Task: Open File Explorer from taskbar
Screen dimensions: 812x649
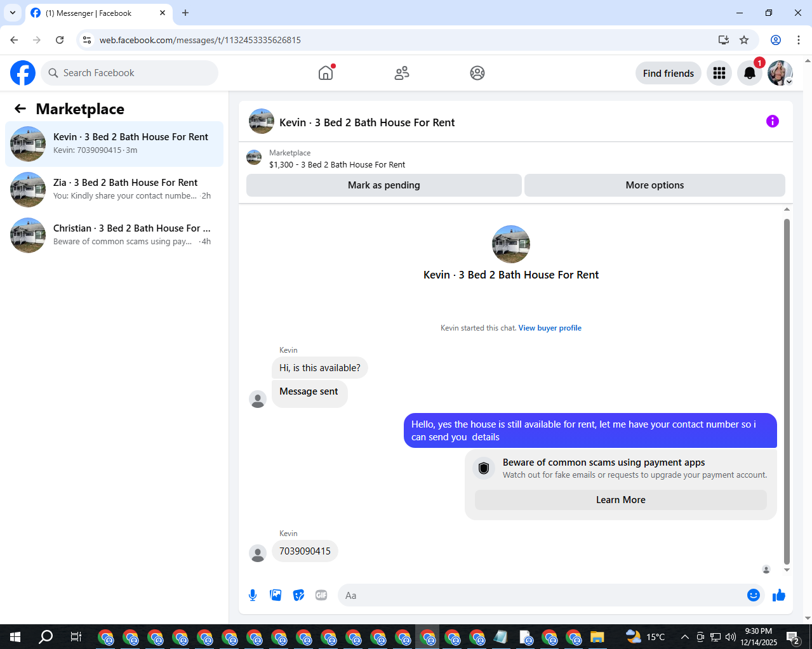Action: pos(597,637)
